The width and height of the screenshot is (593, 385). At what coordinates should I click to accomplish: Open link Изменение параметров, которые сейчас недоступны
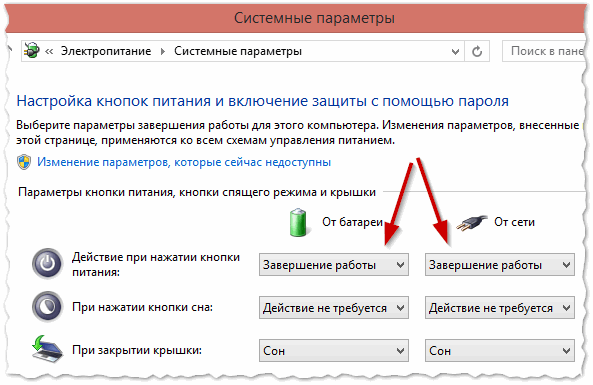[x=184, y=162]
